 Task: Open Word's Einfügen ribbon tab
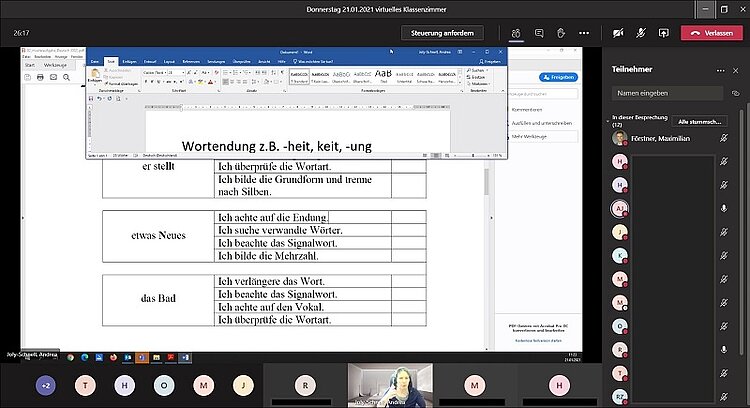point(131,61)
